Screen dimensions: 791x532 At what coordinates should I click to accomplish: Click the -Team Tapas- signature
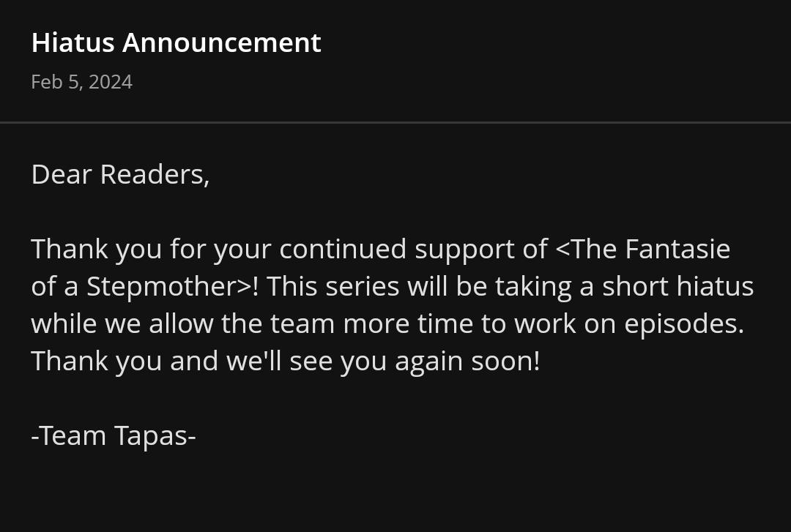tap(114, 435)
